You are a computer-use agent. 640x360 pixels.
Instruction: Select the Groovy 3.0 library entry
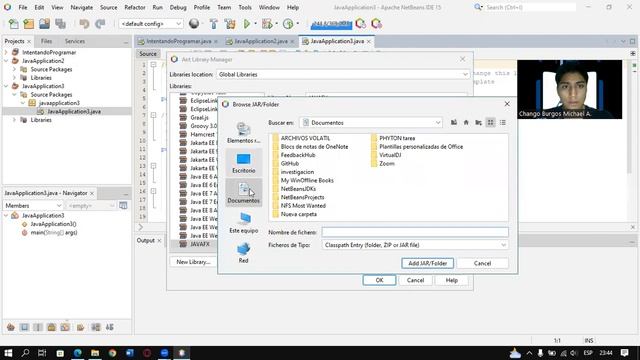point(203,126)
